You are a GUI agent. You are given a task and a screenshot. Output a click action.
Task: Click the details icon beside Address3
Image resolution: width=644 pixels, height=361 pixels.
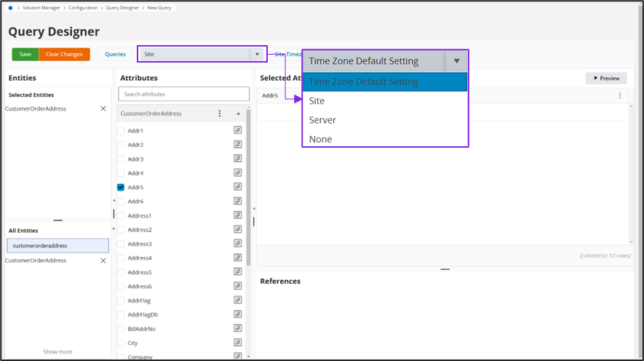pos(237,244)
